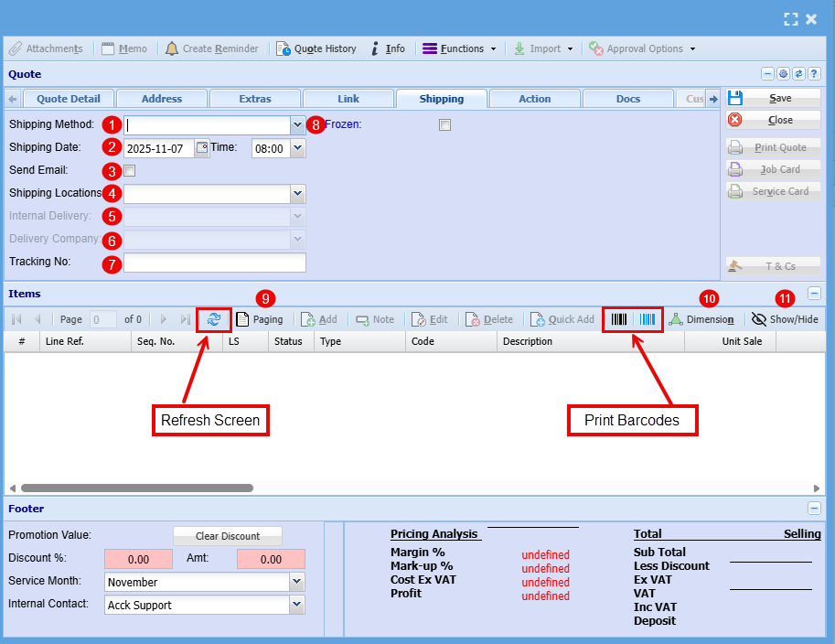Add a Note line to items
835x644 pixels.
pos(375,319)
